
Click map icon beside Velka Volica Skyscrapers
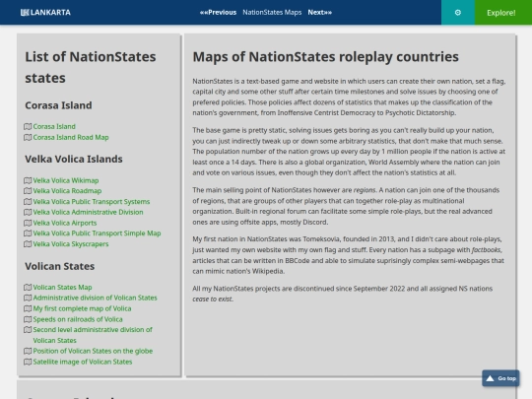[x=28, y=244]
